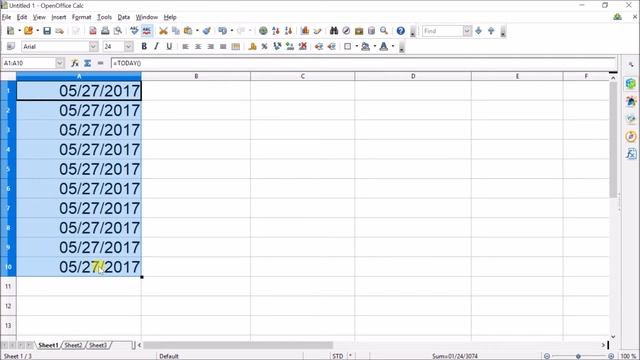Open the Background Color dropdown arrow
Screen dimensions: 640x360
(375, 47)
